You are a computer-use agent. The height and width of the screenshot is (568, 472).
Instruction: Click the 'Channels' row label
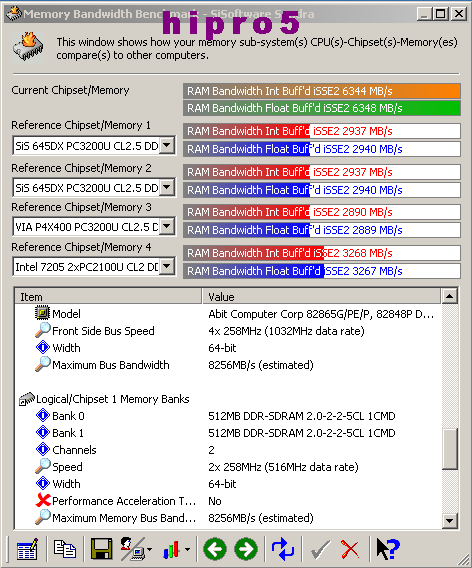pyautogui.click(x=74, y=450)
